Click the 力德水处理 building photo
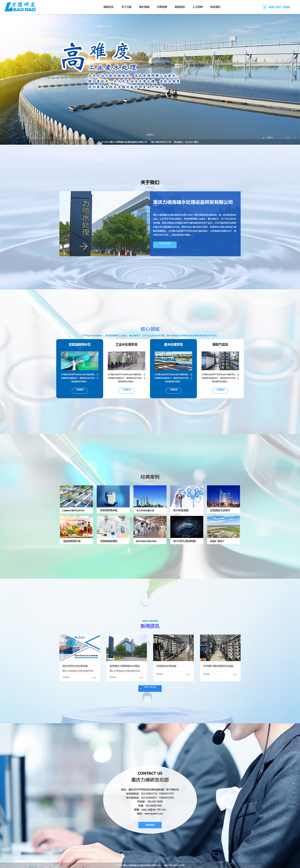Screen dimensions: 300x868 click(x=104, y=224)
